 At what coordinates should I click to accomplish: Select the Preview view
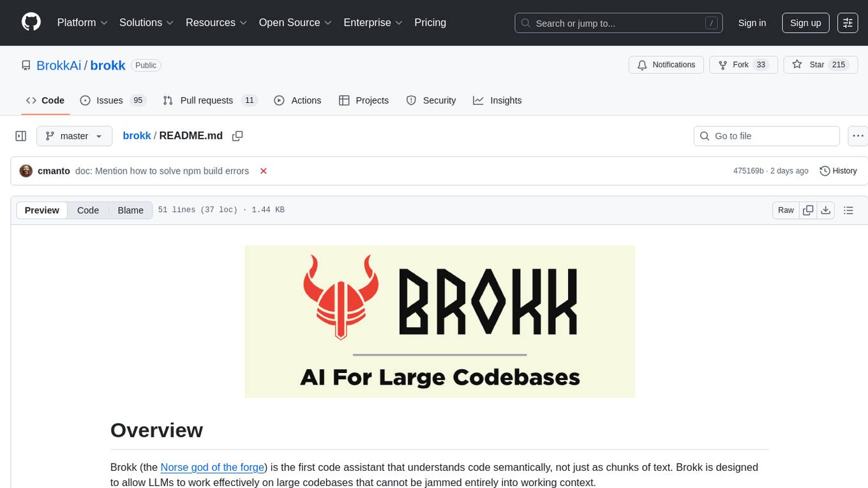42,210
